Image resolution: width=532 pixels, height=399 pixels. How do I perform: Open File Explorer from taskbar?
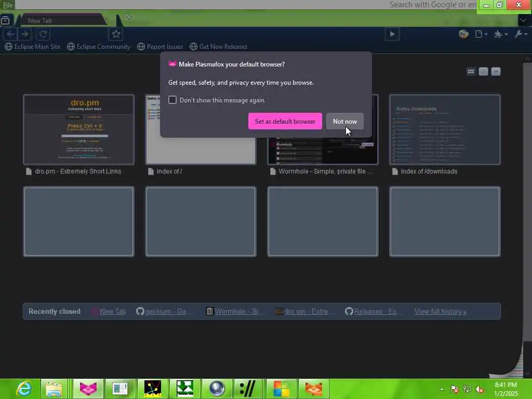pos(54,389)
